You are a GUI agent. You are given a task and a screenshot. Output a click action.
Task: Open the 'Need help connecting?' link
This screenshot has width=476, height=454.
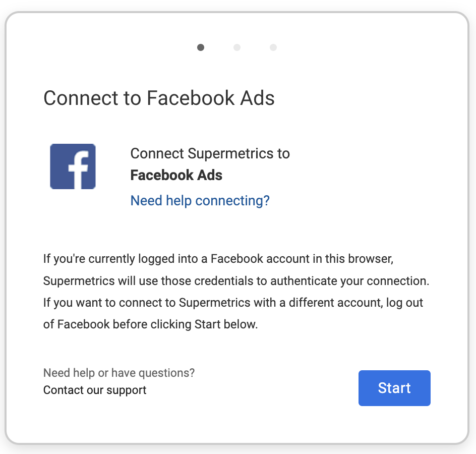point(200,201)
